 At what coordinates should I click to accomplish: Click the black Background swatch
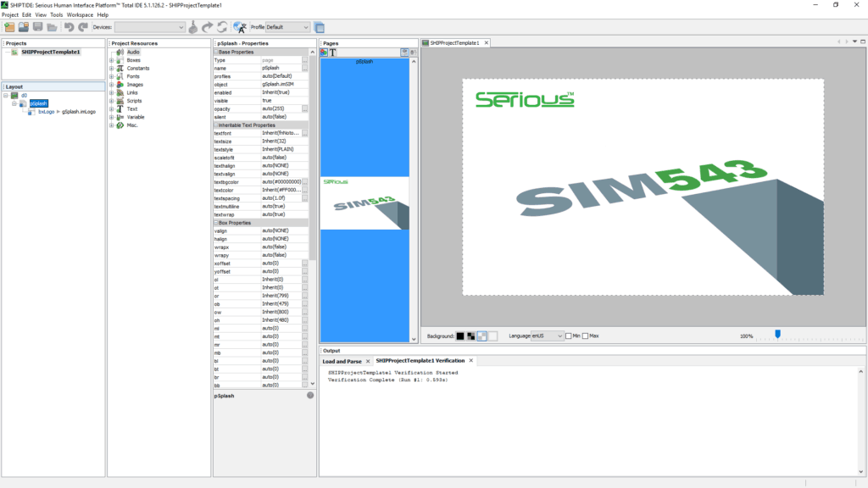pos(460,335)
